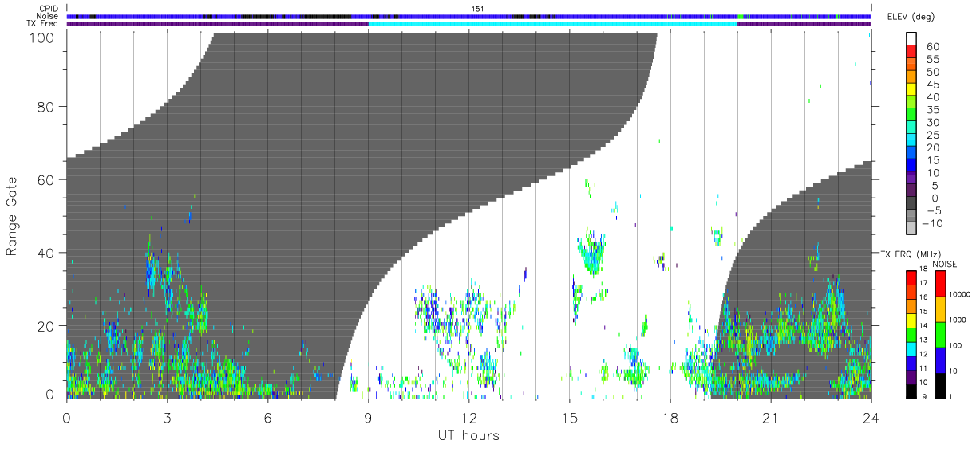Click the 10000 label on NOISE scale
The image size is (980, 452).
[x=961, y=294]
